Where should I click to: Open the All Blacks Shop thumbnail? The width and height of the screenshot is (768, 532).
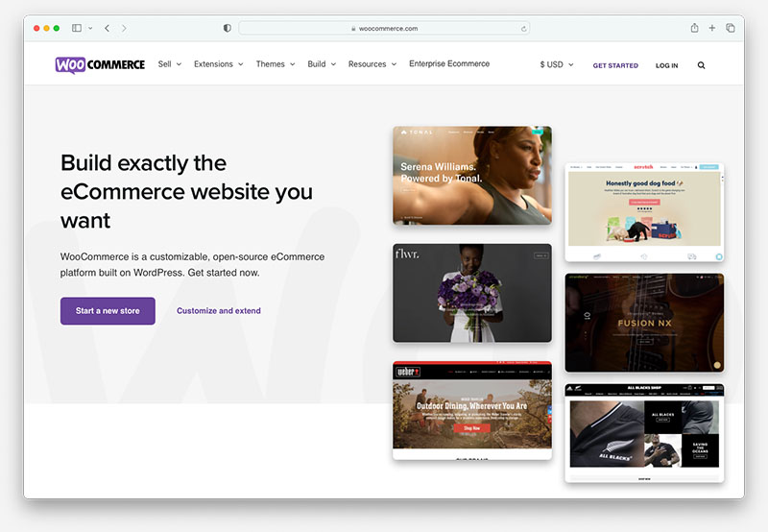click(x=644, y=433)
